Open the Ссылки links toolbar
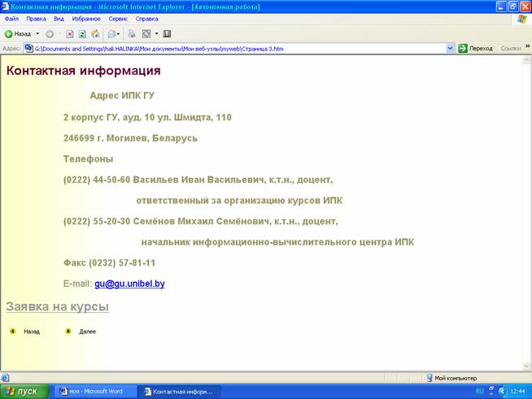532x399 pixels. coord(511,49)
